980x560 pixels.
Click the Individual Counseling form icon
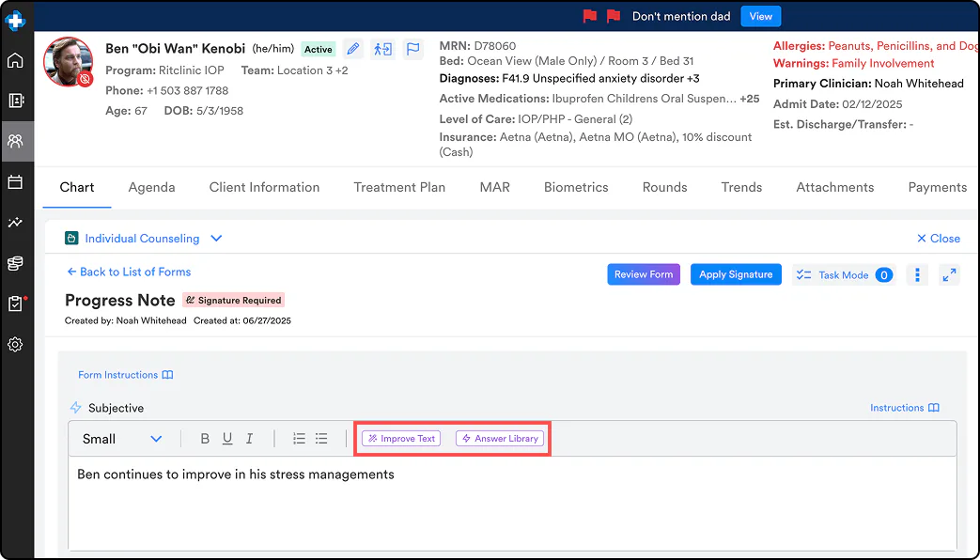point(71,238)
